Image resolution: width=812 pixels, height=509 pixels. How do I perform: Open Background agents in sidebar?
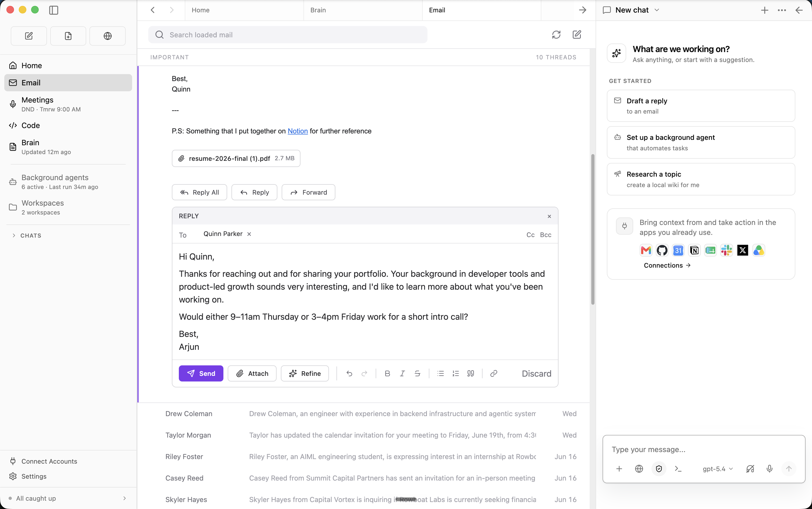click(68, 181)
